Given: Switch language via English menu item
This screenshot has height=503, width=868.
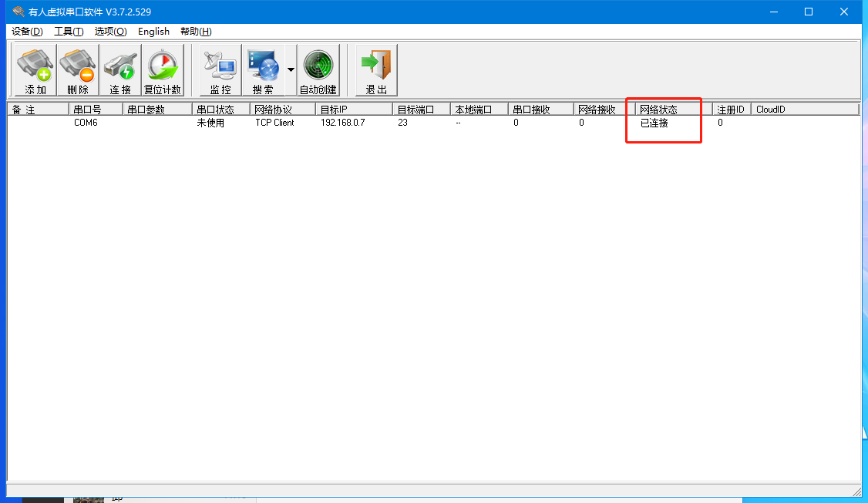Looking at the screenshot, I should [x=153, y=32].
